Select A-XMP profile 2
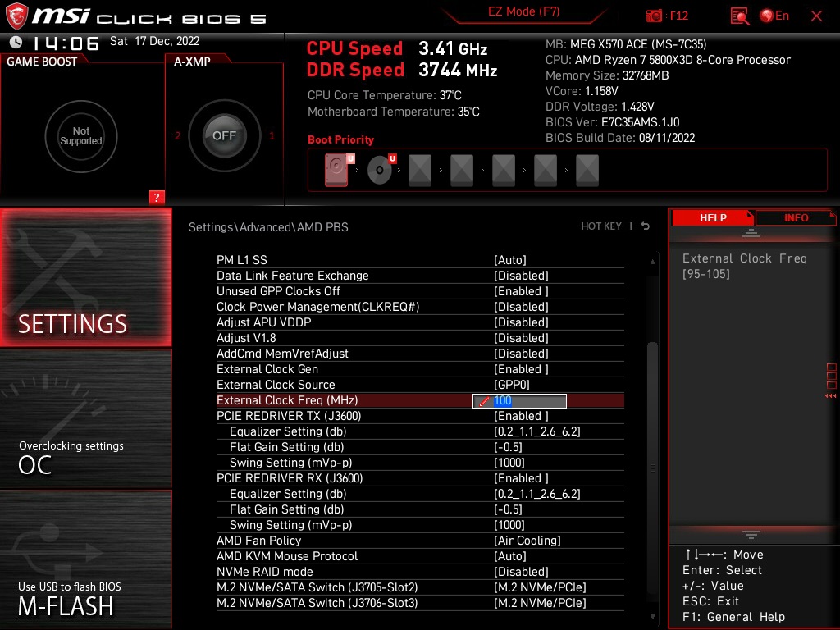840x630 pixels. click(177, 135)
